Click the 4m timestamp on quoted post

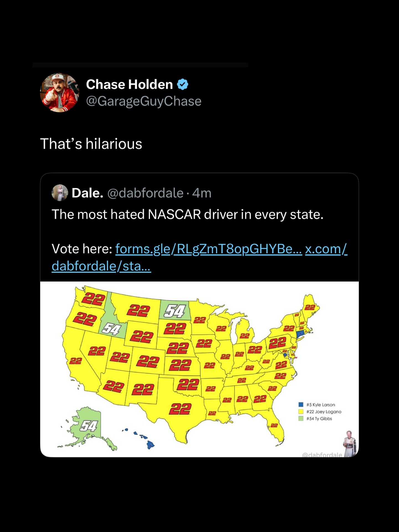point(202,193)
